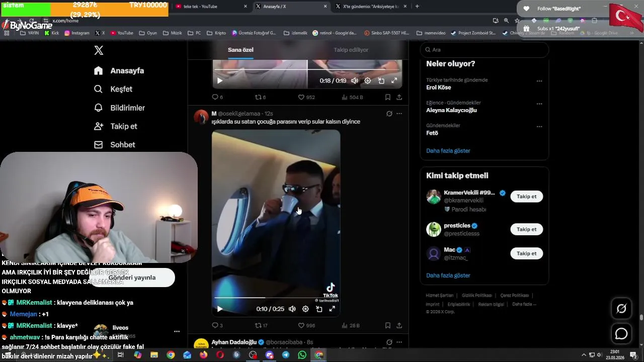Play the 0:18 / 0:19 video
The height and width of the screenshot is (362, 644).
click(219, 80)
